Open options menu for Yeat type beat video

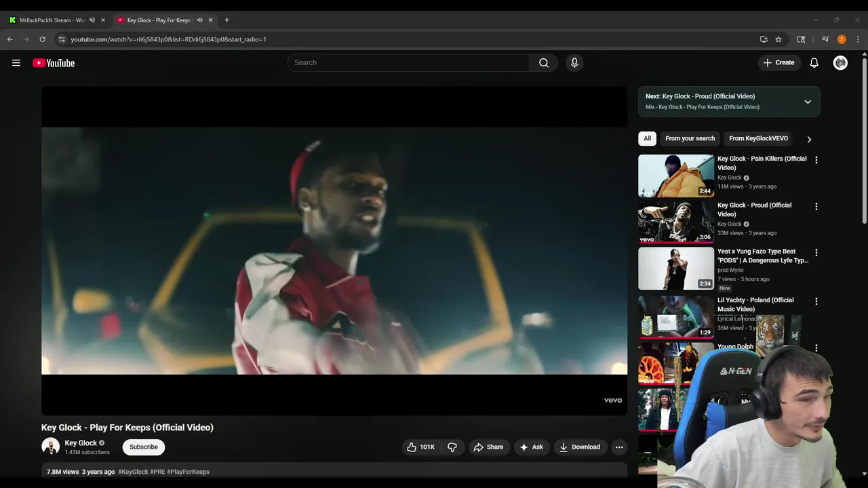[816, 253]
